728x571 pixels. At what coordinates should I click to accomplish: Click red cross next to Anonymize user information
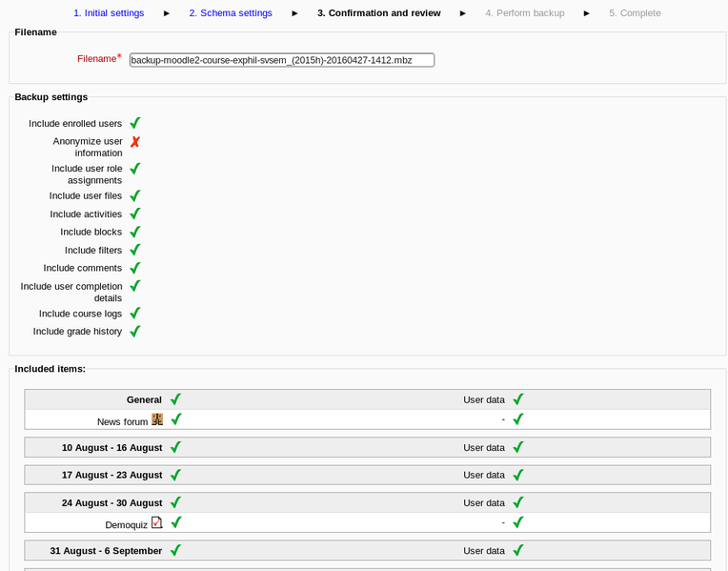click(x=135, y=141)
